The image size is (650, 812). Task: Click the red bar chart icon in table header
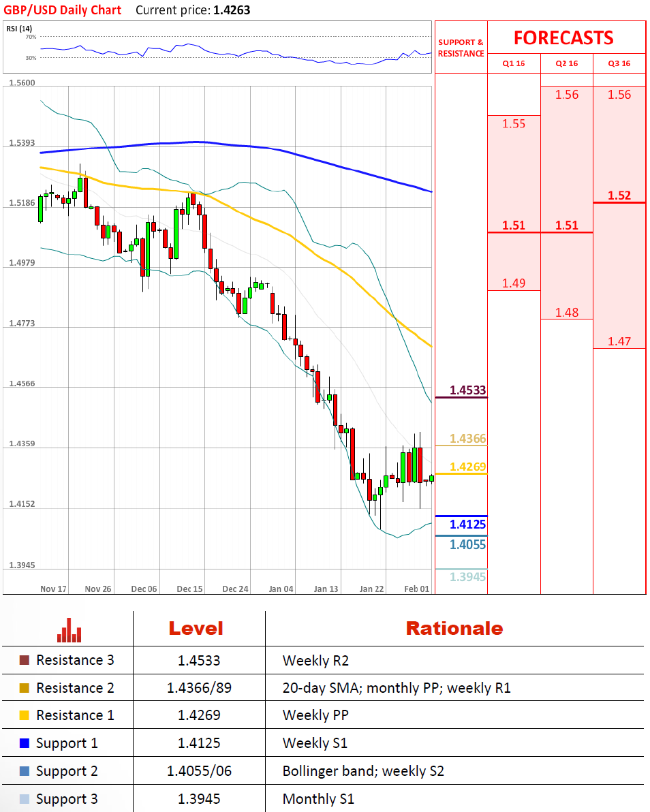coord(69,629)
